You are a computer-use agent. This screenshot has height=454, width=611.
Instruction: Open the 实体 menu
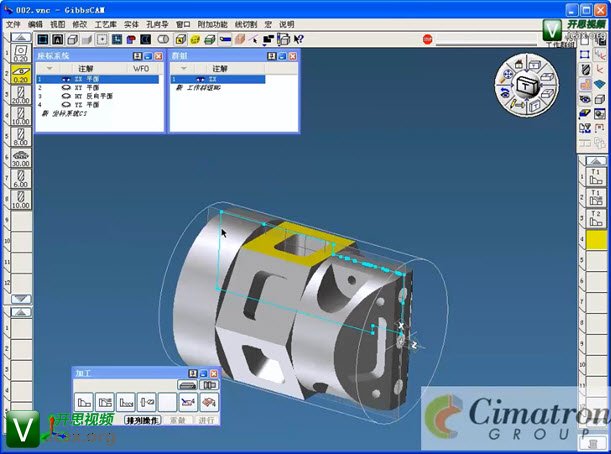pyautogui.click(x=131, y=25)
